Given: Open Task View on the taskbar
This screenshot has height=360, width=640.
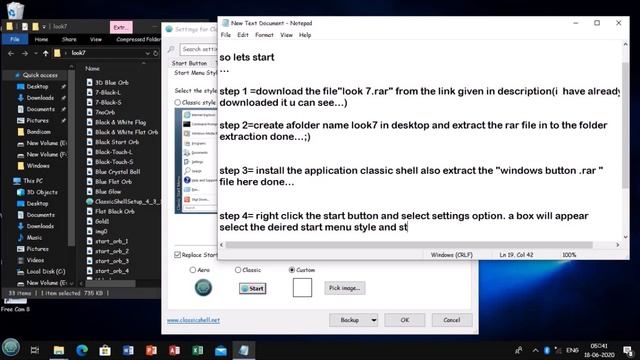Looking at the screenshot, I should tap(35, 350).
